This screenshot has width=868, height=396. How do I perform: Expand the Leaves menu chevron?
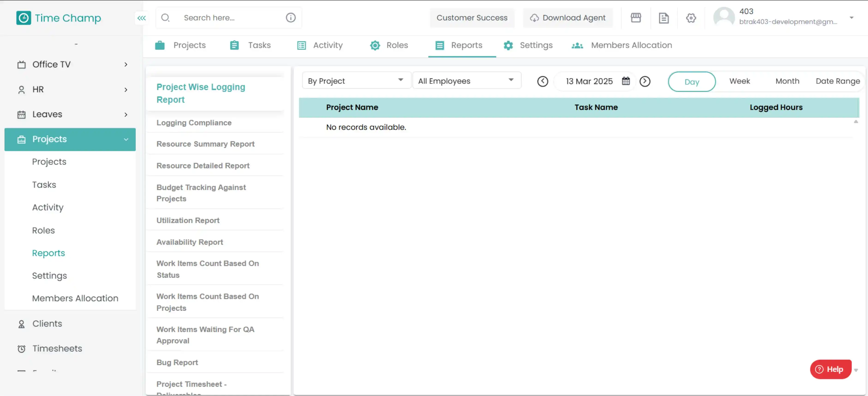126,114
